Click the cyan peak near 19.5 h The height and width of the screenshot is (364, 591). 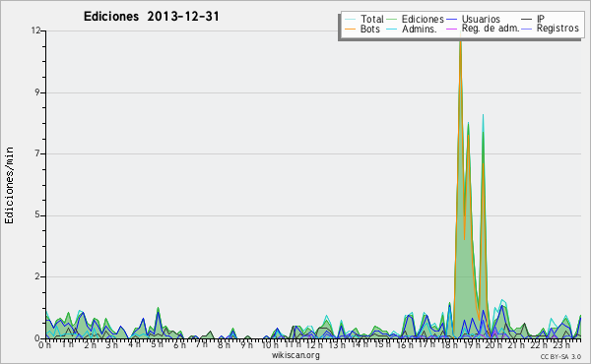click(483, 116)
